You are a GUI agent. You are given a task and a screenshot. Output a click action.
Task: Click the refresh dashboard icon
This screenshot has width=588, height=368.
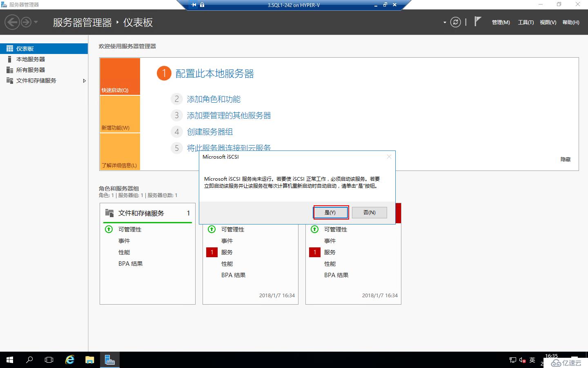[x=455, y=22]
